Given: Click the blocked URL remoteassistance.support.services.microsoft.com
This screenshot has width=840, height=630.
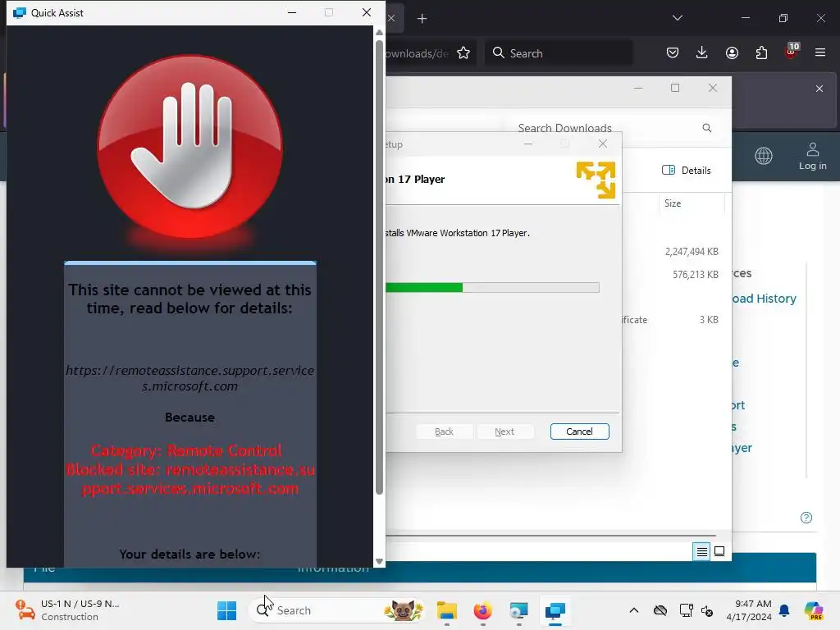Looking at the screenshot, I should point(190,378).
